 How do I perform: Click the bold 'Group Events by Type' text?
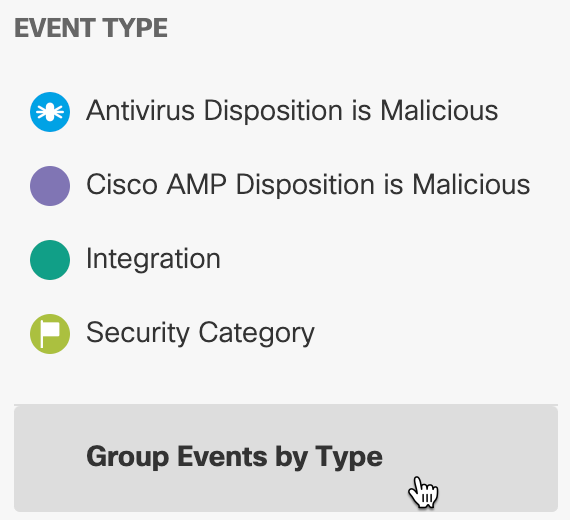(234, 457)
